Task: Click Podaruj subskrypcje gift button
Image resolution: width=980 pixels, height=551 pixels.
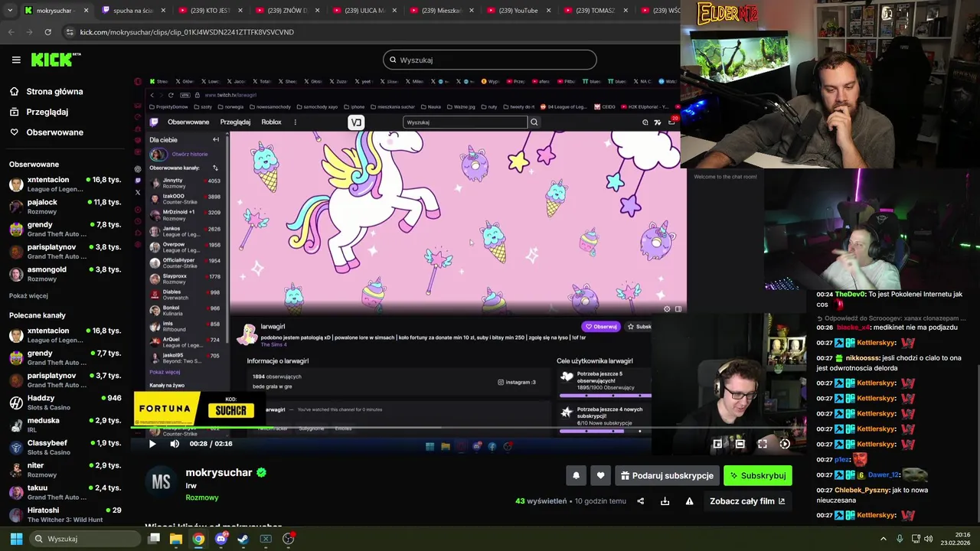Action: (x=667, y=475)
